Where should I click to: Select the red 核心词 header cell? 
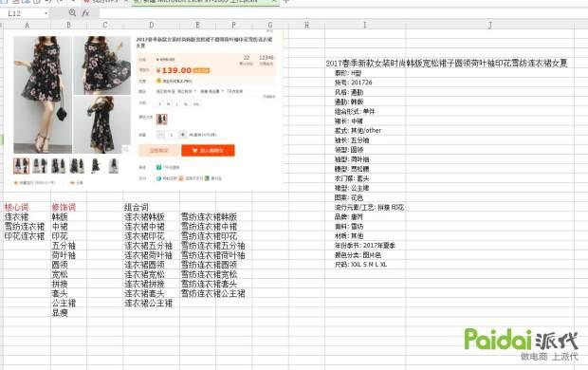(x=16, y=207)
